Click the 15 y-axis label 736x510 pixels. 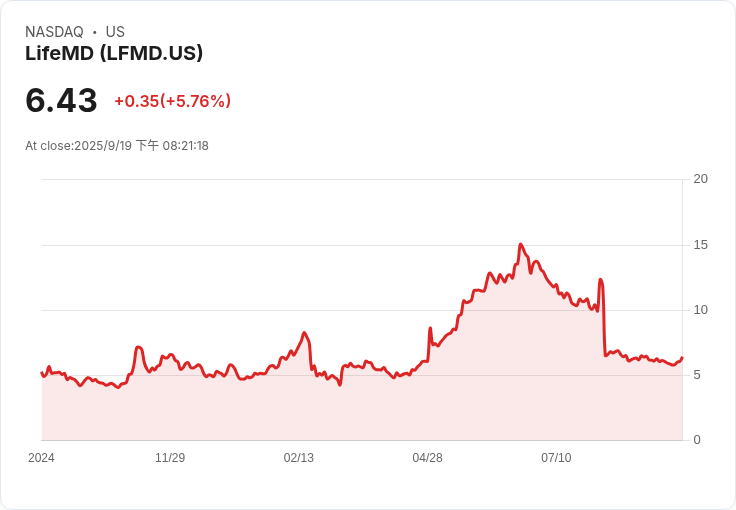point(700,245)
